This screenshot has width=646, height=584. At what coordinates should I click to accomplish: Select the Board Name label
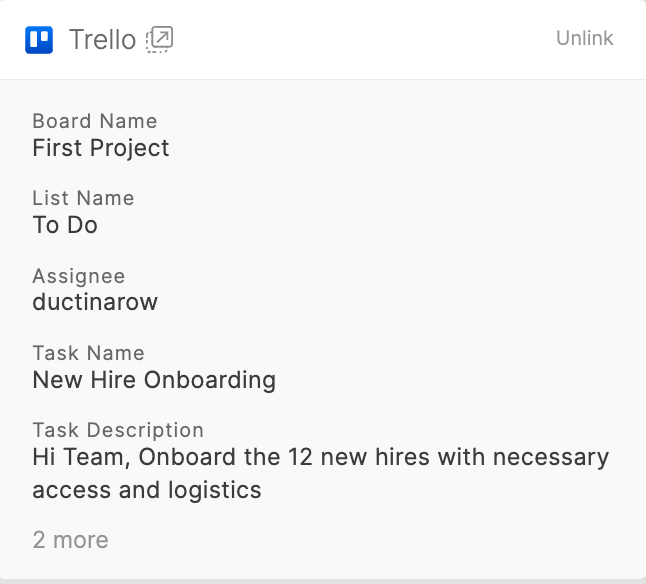point(95,121)
